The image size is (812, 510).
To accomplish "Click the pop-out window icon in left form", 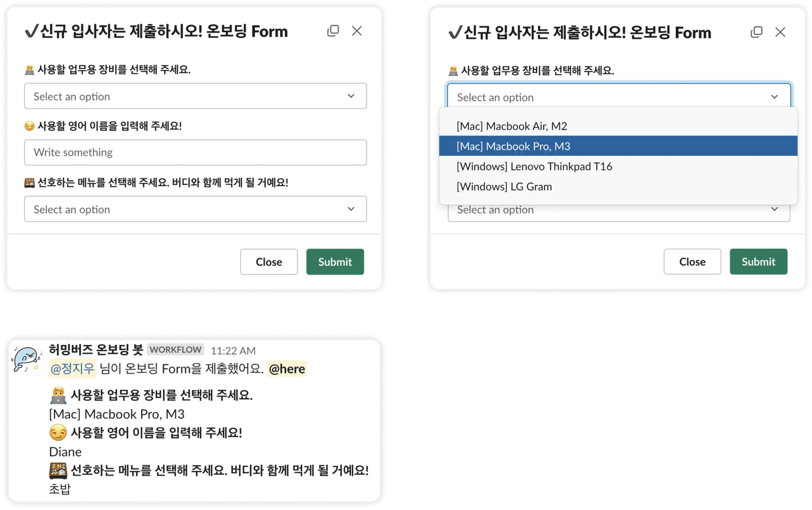I will (x=333, y=31).
